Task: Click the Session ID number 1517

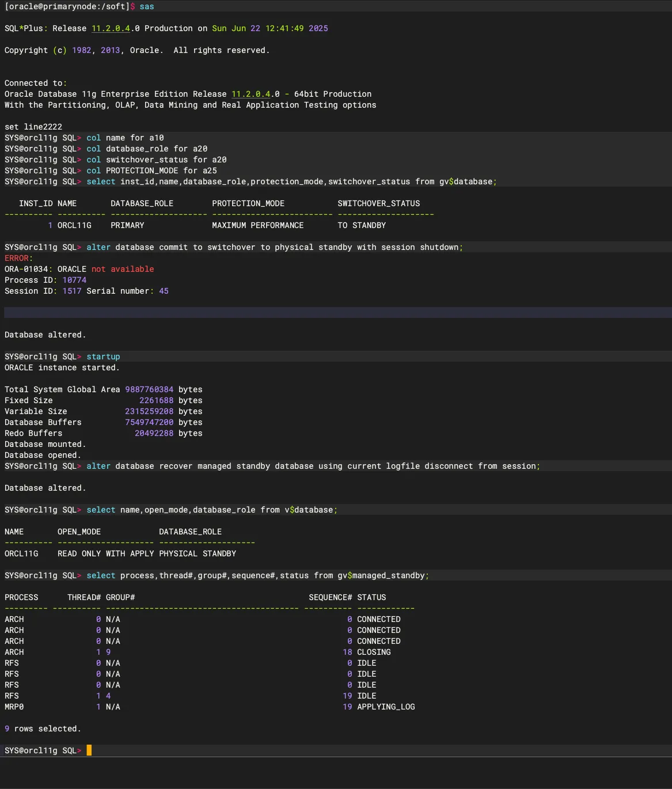Action: pyautogui.click(x=72, y=291)
